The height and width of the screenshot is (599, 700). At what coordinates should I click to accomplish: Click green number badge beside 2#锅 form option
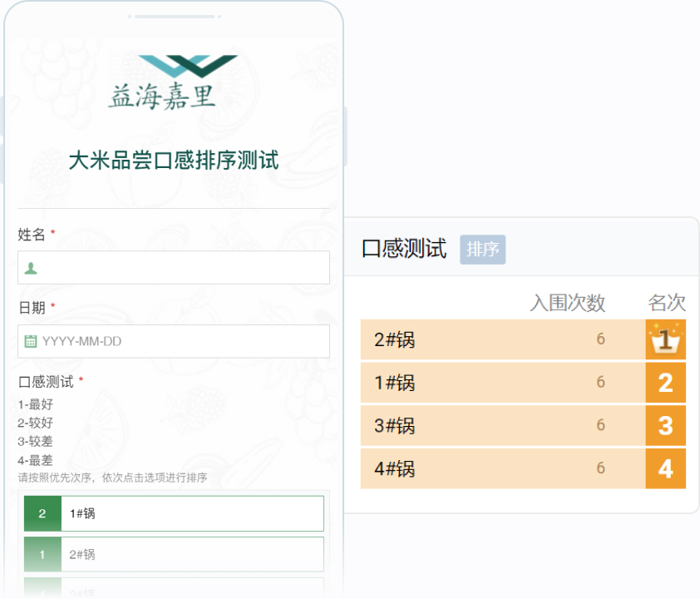[42, 554]
